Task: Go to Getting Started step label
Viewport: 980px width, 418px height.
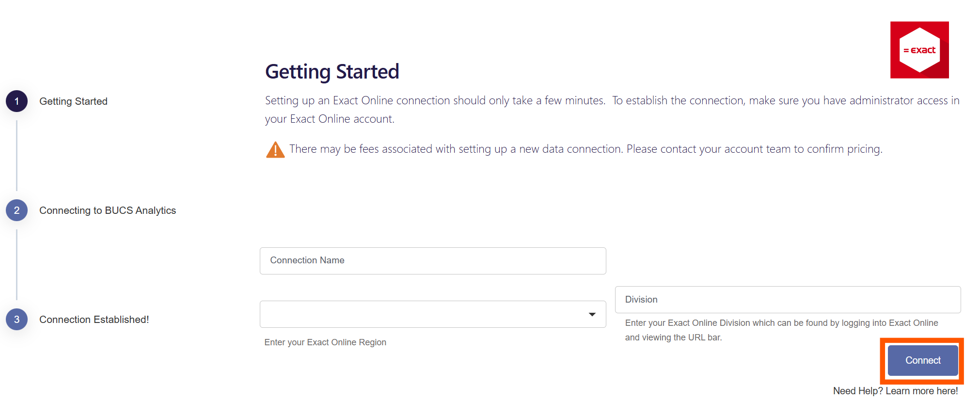Action: 73,101
